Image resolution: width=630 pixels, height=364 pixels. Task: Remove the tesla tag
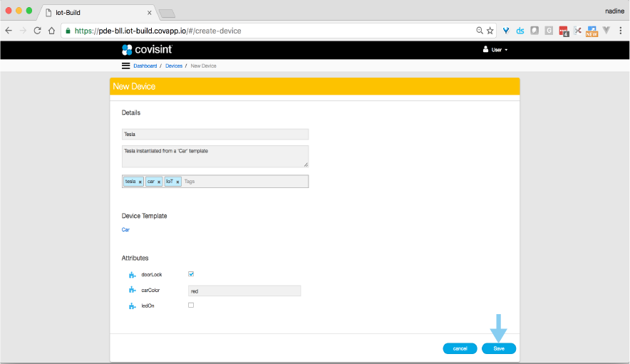pyautogui.click(x=140, y=182)
